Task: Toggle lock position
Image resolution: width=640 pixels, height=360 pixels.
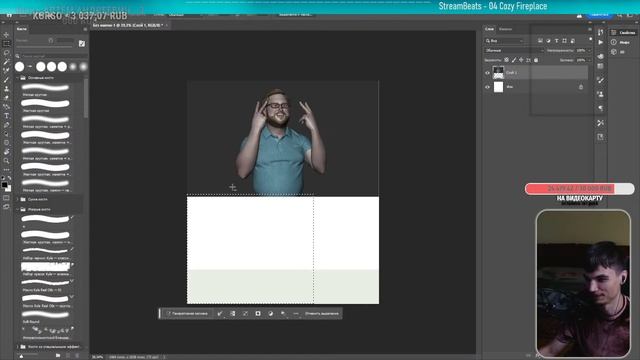Action: 521,60
